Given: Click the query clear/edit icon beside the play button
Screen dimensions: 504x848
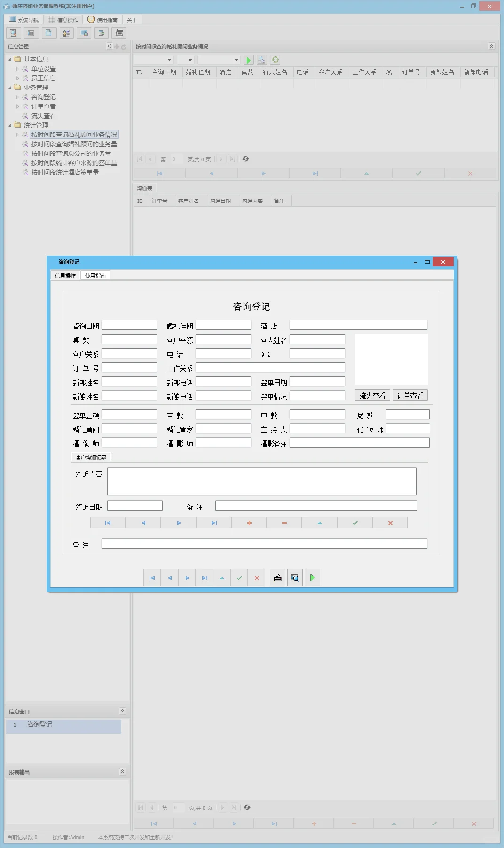Looking at the screenshot, I should click(x=262, y=60).
